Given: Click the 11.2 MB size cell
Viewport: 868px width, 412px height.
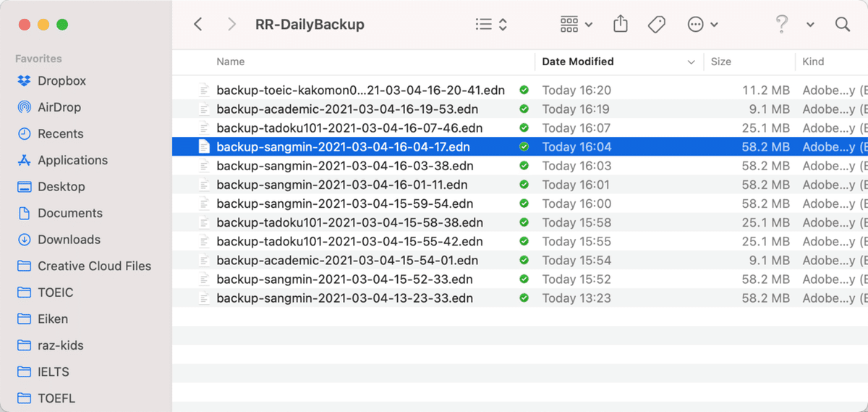Looking at the screenshot, I should (766, 91).
